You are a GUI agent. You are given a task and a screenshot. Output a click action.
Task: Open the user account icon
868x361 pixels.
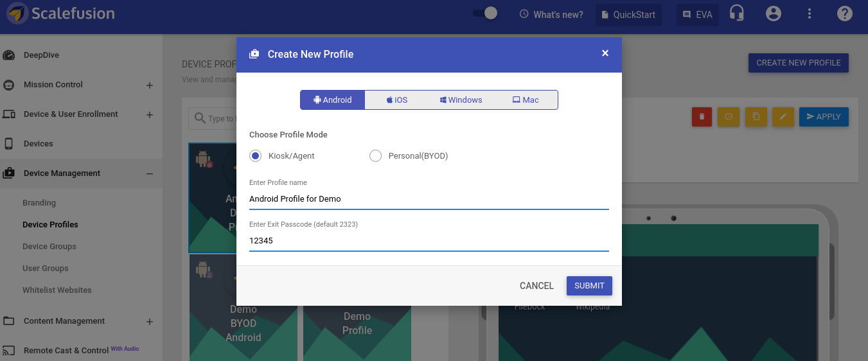(774, 13)
